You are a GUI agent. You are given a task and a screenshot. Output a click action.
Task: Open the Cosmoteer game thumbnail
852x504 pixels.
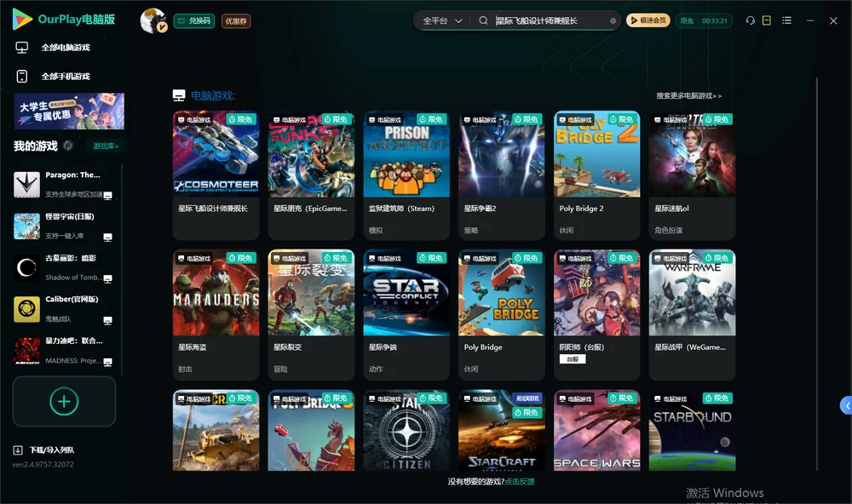click(x=216, y=154)
